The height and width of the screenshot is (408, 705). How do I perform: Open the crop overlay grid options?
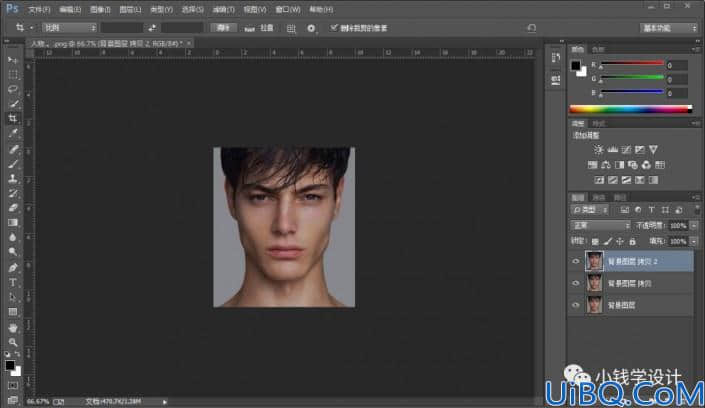[x=291, y=28]
